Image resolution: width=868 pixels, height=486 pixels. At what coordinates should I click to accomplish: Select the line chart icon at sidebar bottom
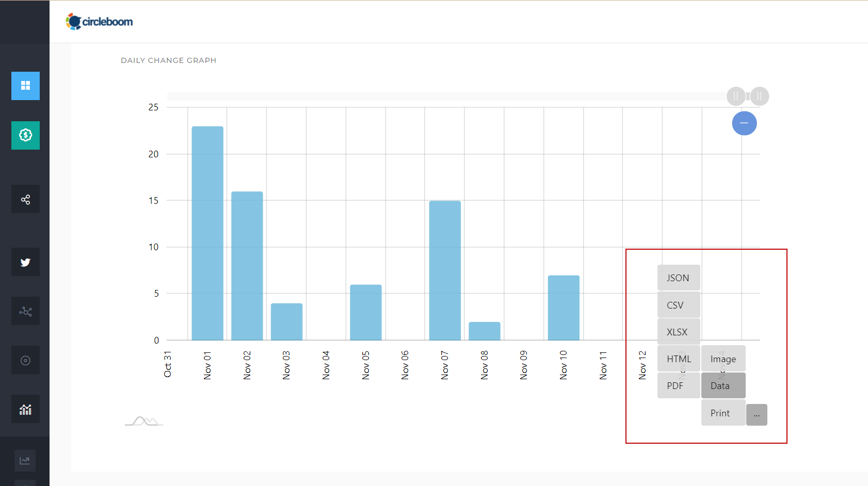click(x=25, y=460)
